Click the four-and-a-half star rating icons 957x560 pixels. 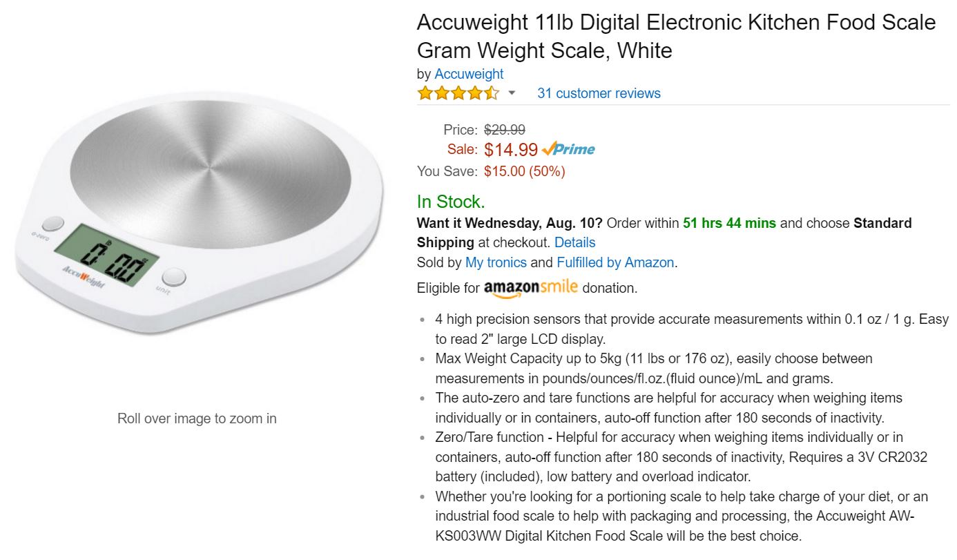[x=457, y=93]
